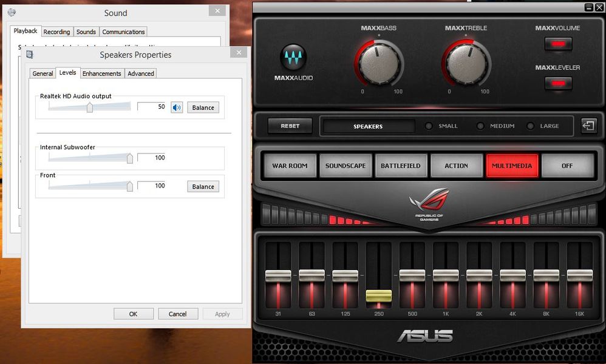Viewport: 606px width, 364px height.
Task: Adjust the 250Hz equalizer slider
Action: click(x=379, y=297)
